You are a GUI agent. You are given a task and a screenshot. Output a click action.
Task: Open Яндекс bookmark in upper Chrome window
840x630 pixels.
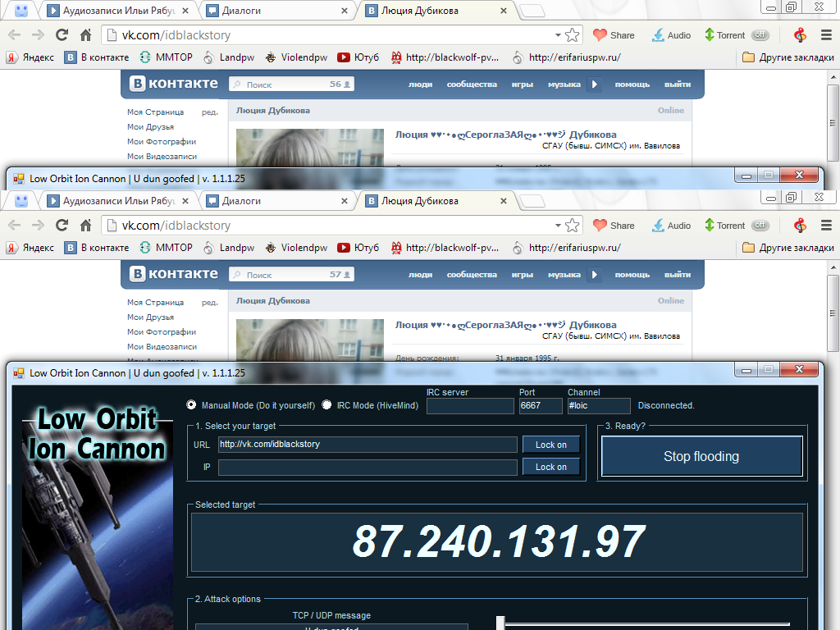pos(30,57)
